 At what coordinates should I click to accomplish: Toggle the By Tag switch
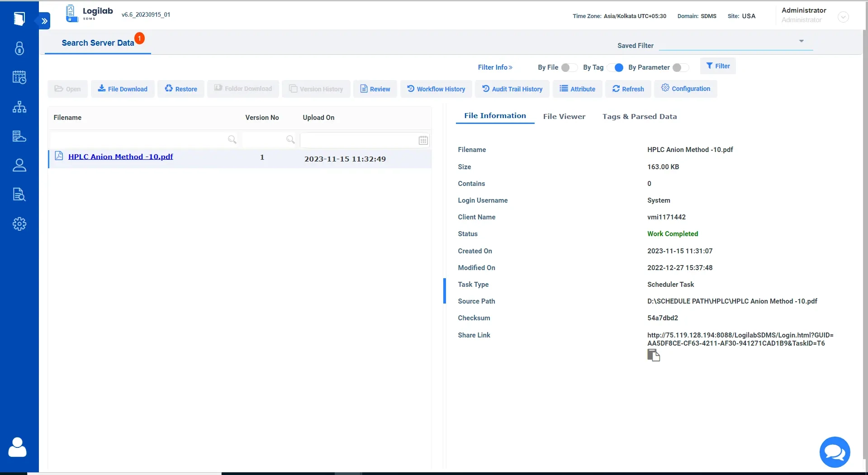(616, 67)
